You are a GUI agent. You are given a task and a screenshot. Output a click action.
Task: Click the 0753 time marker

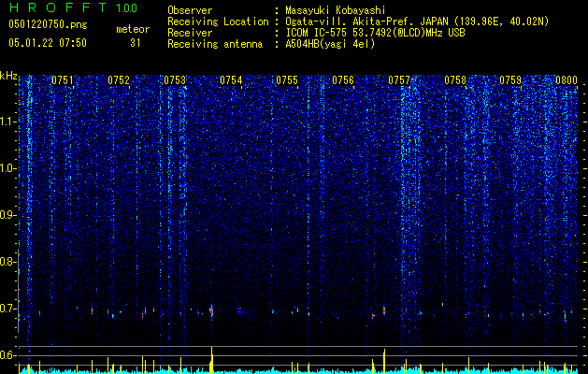pos(175,80)
